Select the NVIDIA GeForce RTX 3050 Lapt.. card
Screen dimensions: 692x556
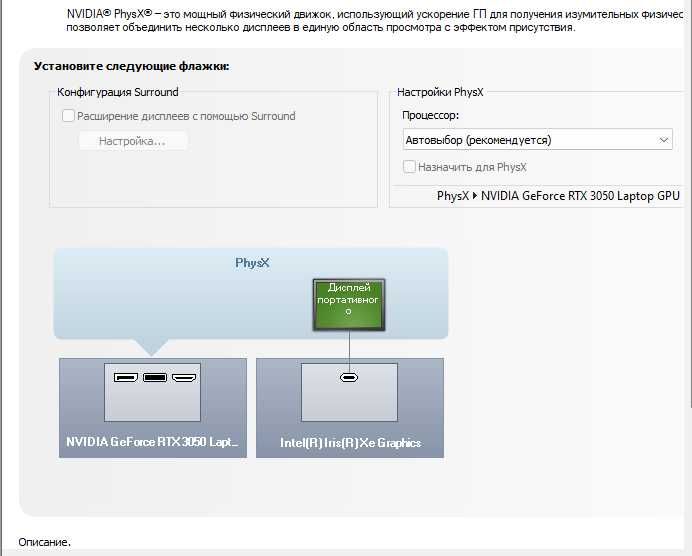(x=153, y=408)
